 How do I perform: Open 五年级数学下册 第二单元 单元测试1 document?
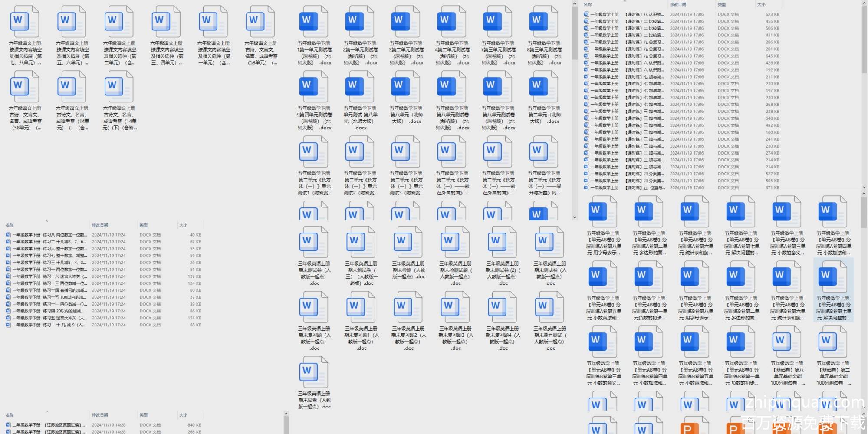click(314, 152)
